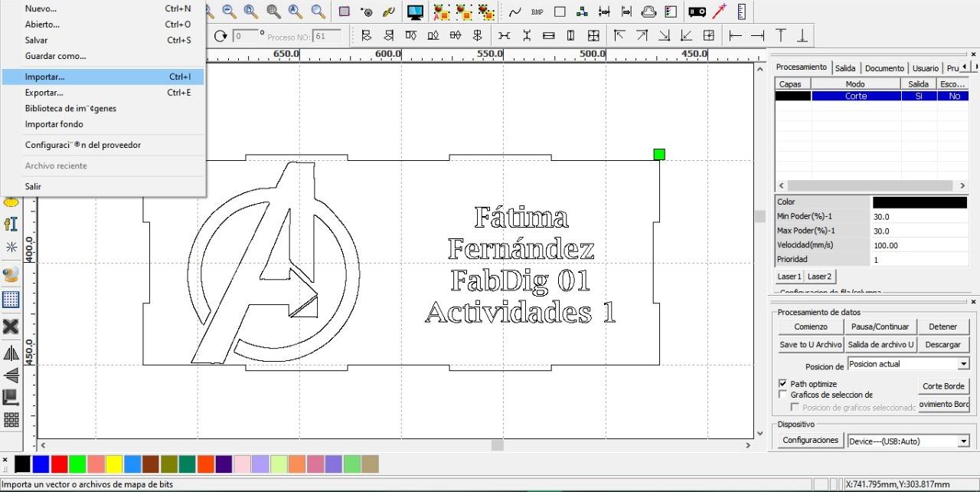980x492 pixels.
Task: Click Importar in the file menu
Action: (x=103, y=77)
